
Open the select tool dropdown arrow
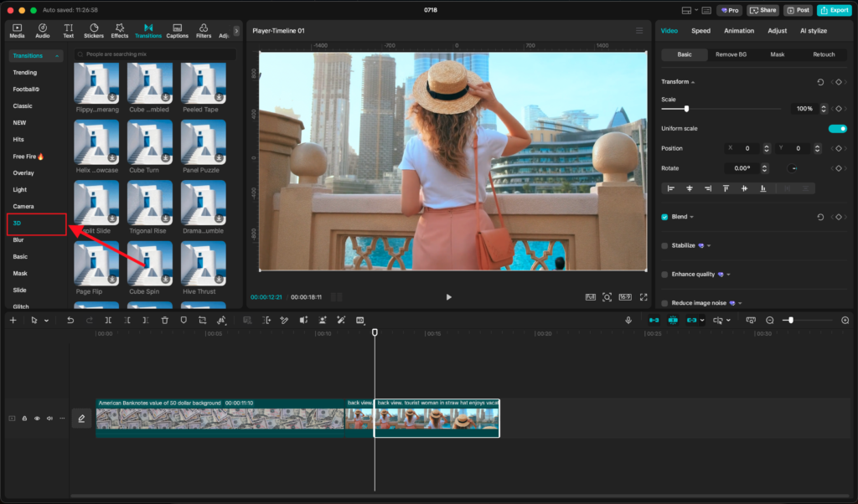pyautogui.click(x=47, y=321)
